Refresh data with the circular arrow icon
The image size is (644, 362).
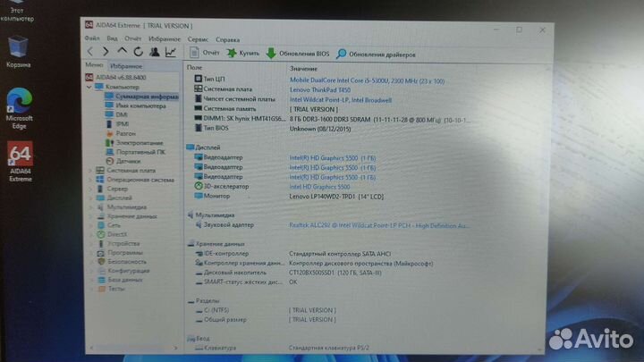(x=139, y=52)
